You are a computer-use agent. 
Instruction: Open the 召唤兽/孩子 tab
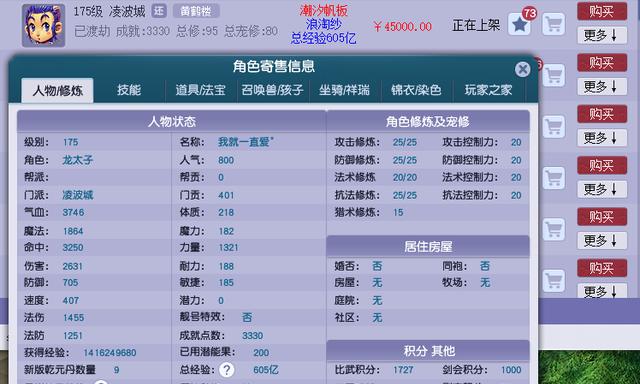coord(272,90)
